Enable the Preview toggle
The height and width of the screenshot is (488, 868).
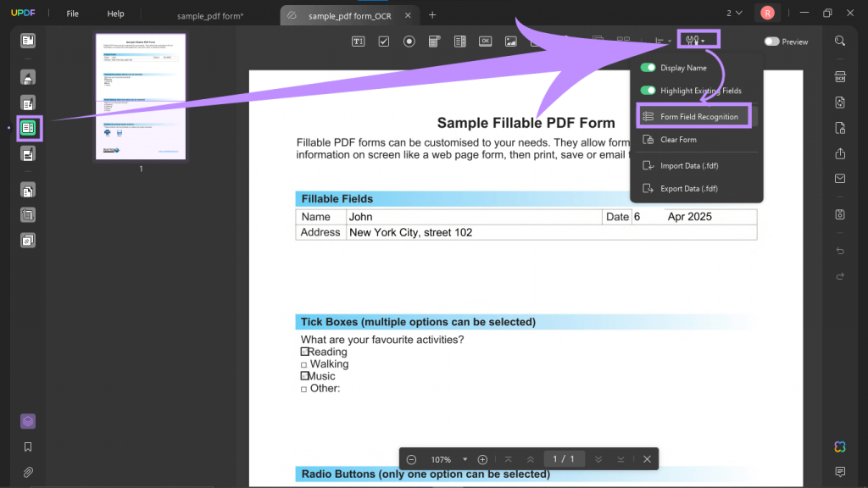[771, 42]
